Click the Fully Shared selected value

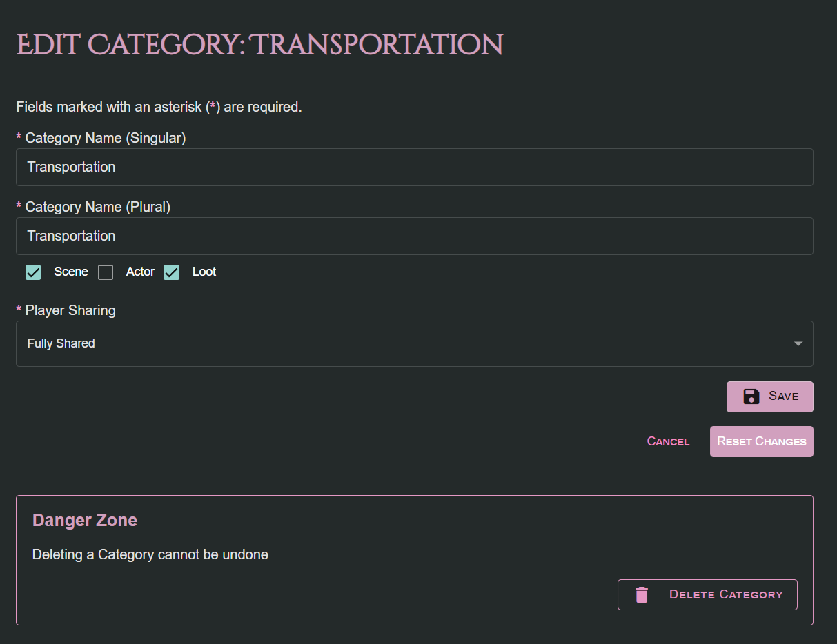(61, 343)
